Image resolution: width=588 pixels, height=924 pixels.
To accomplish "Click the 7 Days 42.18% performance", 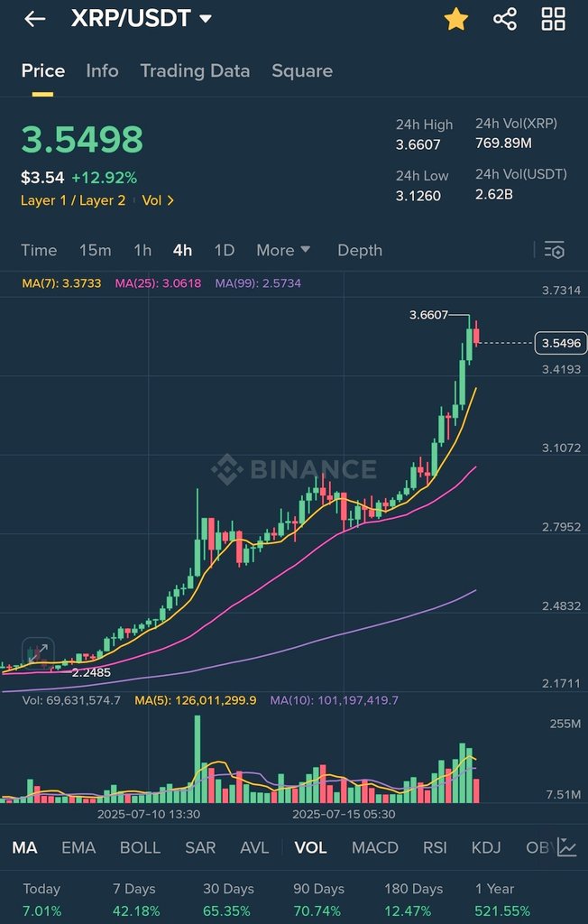I will coord(136,900).
